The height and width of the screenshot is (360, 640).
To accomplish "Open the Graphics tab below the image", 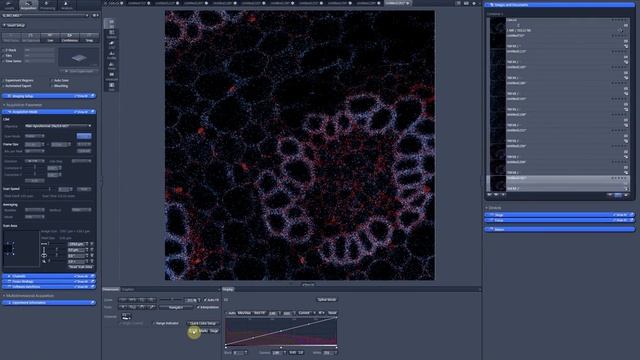I will pos(128,289).
